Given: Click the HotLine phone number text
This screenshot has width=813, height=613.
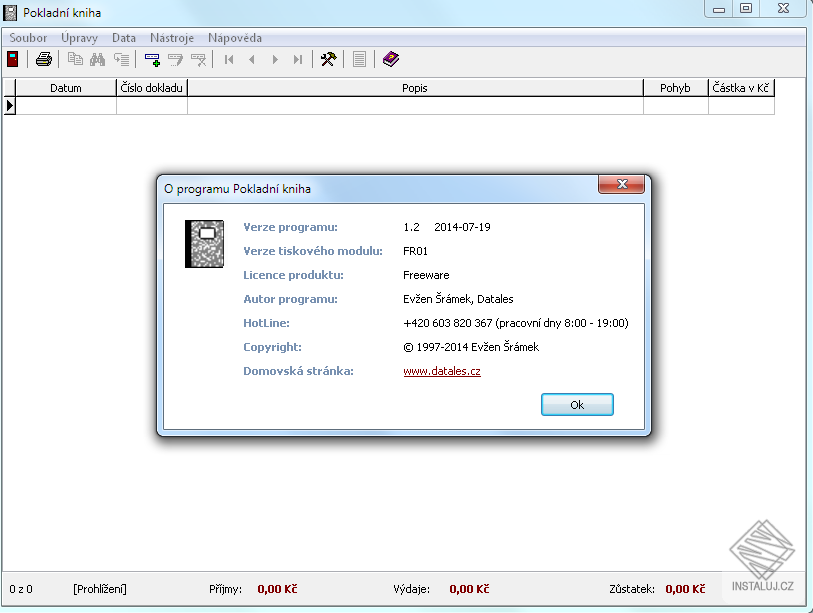Looking at the screenshot, I should click(515, 323).
